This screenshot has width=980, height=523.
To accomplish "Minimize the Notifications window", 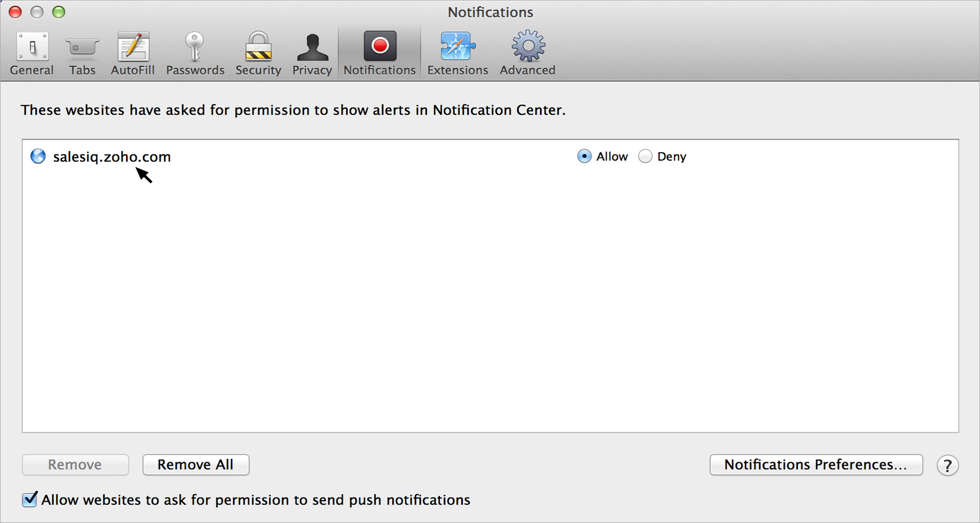I will [37, 12].
